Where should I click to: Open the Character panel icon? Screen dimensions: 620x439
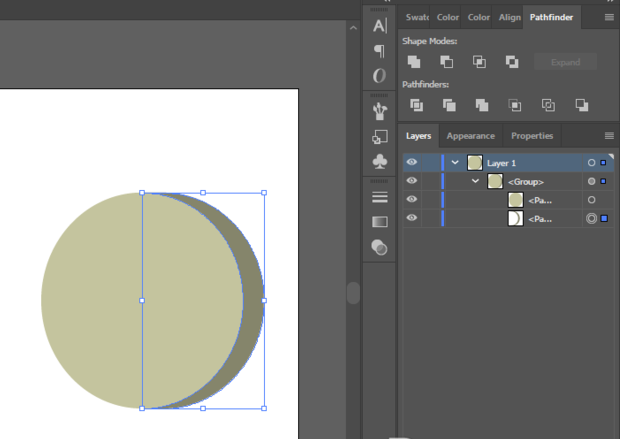point(380,25)
